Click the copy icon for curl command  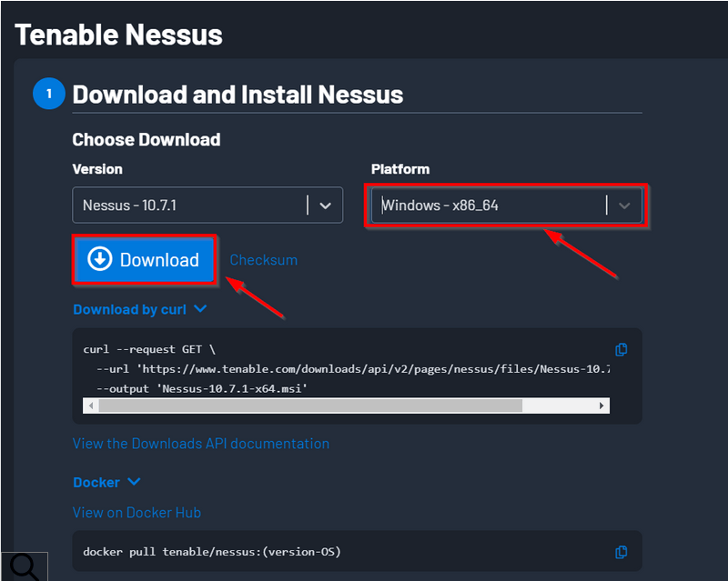click(622, 349)
